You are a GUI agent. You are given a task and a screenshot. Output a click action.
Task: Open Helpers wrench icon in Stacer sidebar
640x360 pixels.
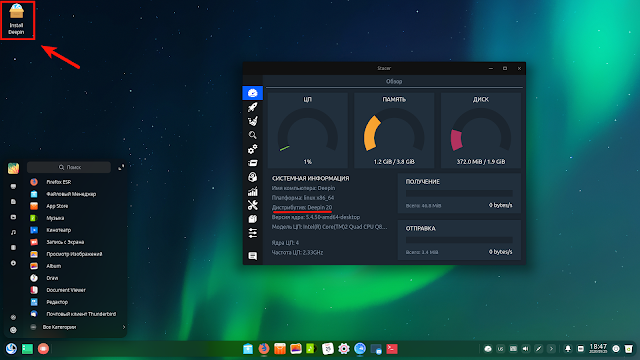coord(253,205)
